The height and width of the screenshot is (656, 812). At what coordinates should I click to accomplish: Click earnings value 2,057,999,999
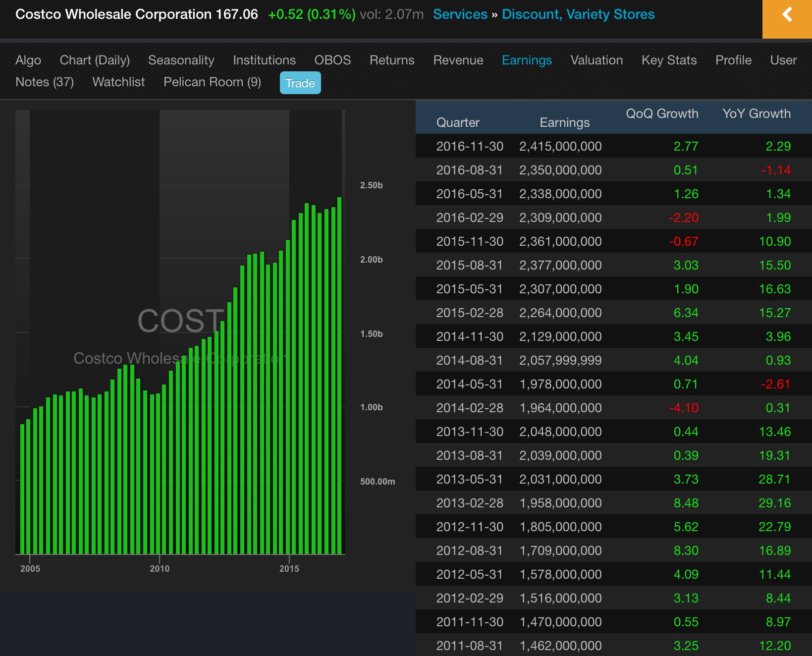(x=560, y=360)
